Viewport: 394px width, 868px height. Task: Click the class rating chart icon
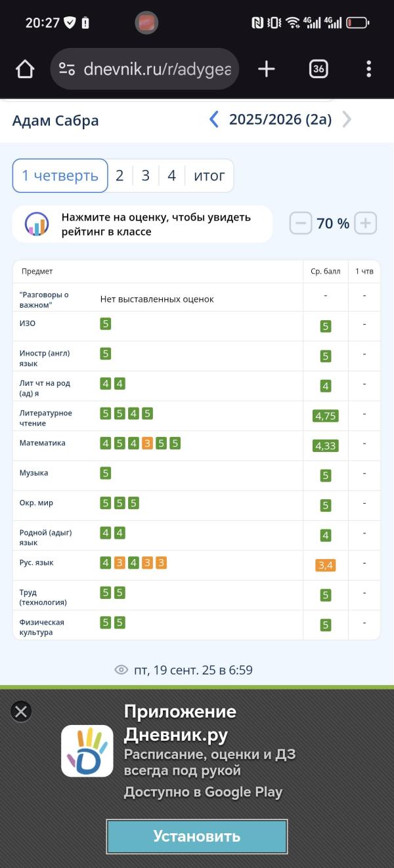pos(37,224)
